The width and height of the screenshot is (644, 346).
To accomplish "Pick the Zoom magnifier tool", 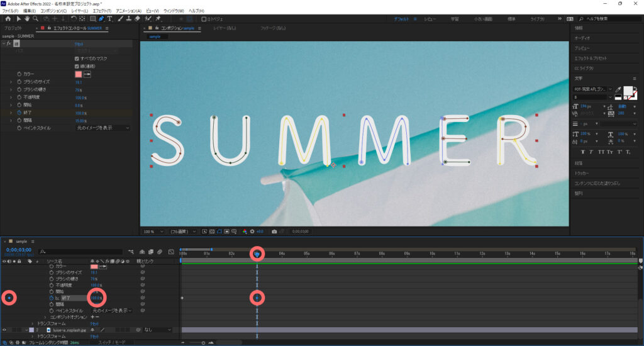I will [36, 19].
